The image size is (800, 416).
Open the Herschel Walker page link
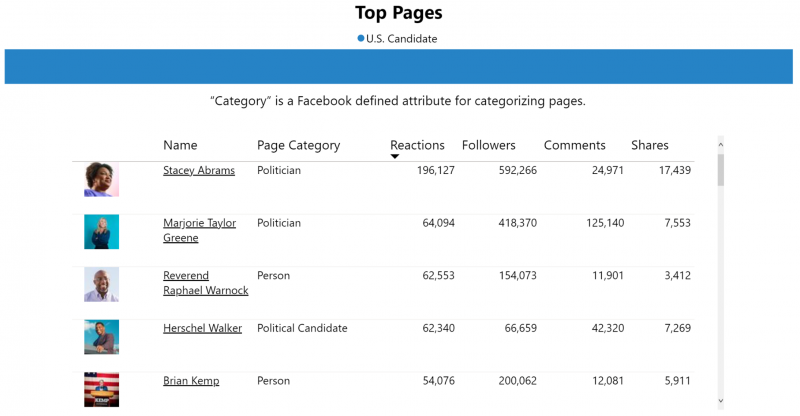pyautogui.click(x=203, y=328)
